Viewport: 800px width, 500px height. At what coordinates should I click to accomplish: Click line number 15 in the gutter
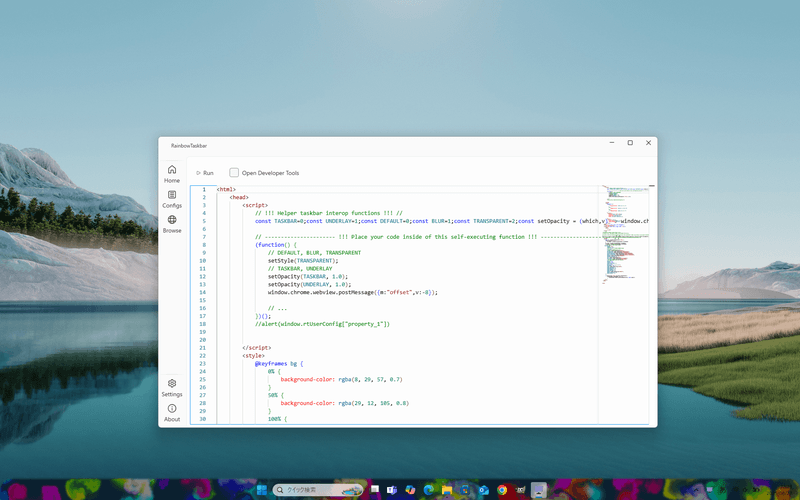pyautogui.click(x=203, y=301)
